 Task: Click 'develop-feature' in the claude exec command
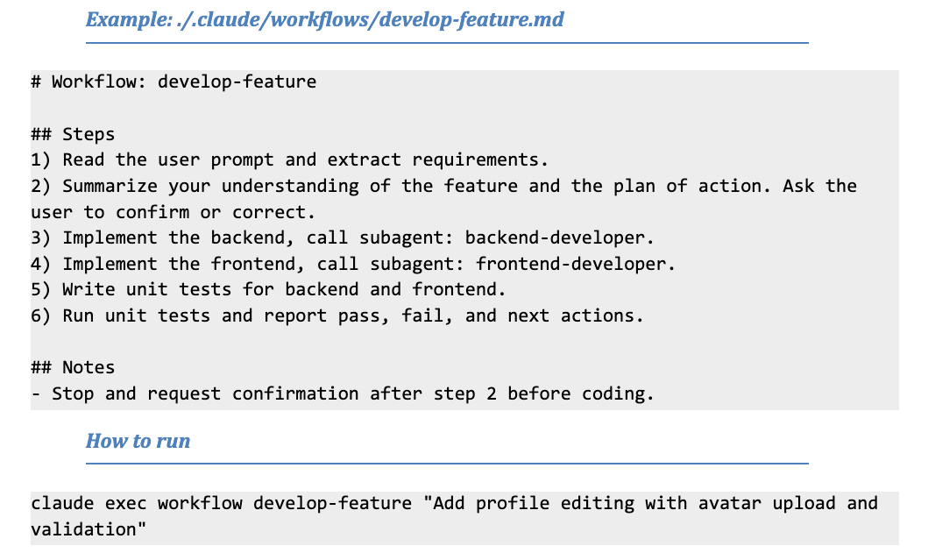pos(332,504)
